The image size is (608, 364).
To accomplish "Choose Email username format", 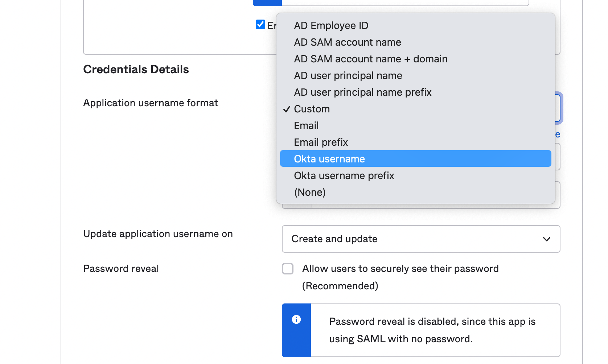I will (x=306, y=126).
